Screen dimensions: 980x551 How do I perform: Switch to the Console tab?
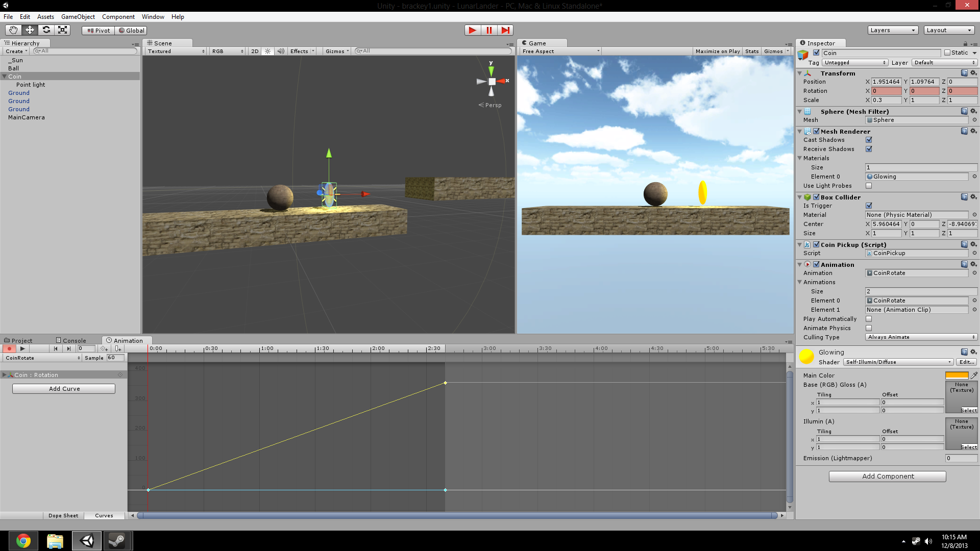(x=71, y=340)
